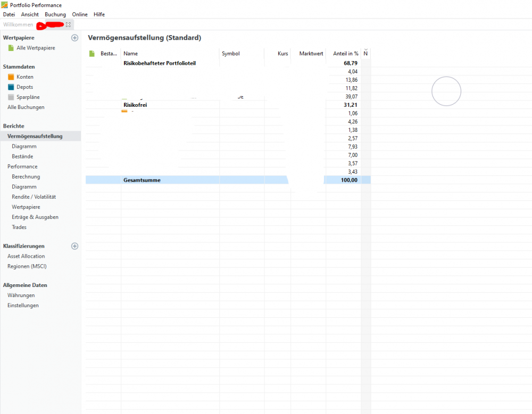The height and width of the screenshot is (414, 532).
Task: Open Alle Buchungen in sidebar
Action: pyautogui.click(x=26, y=107)
